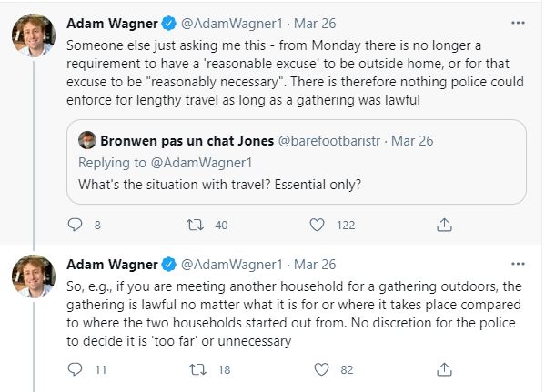Share the first tweet via share icon
This screenshot has width=545, height=392.
coord(444,225)
